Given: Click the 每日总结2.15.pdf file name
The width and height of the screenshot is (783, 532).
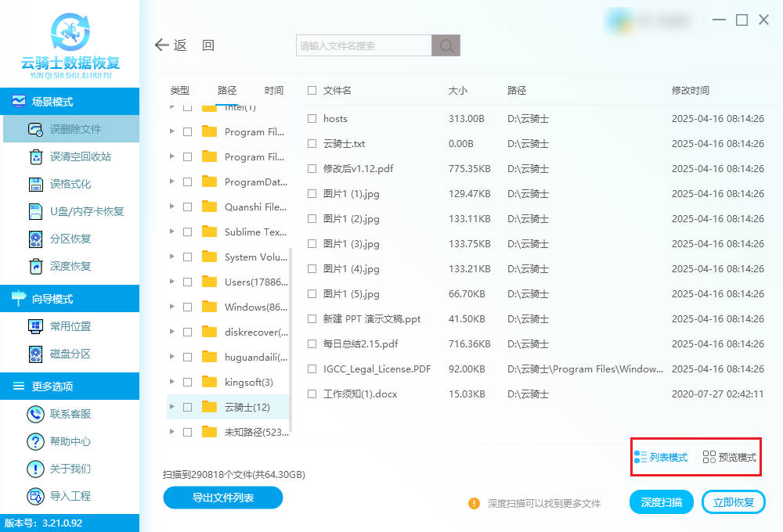Looking at the screenshot, I should point(360,344).
